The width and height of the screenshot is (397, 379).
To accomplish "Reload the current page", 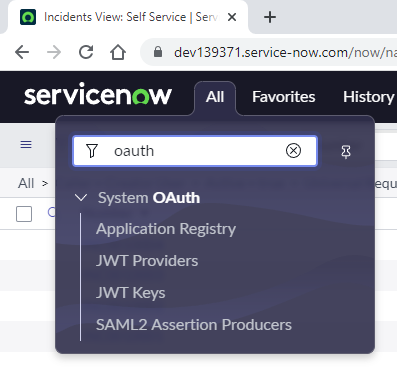I will 86,52.
